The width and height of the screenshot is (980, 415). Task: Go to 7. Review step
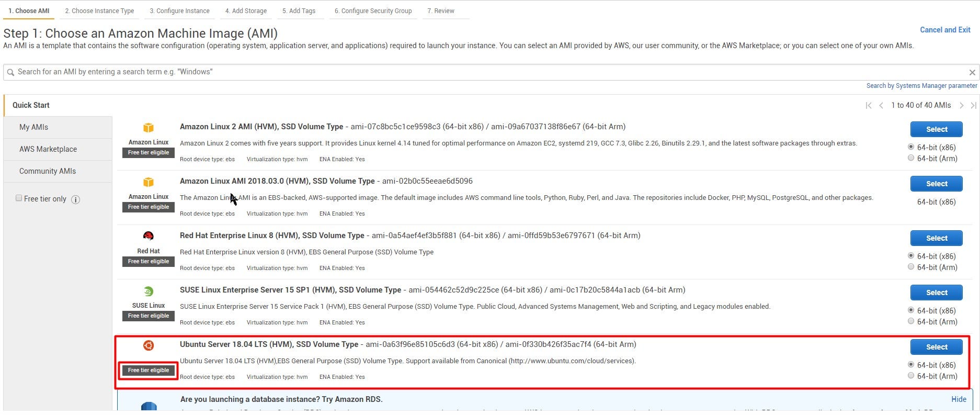[441, 10]
